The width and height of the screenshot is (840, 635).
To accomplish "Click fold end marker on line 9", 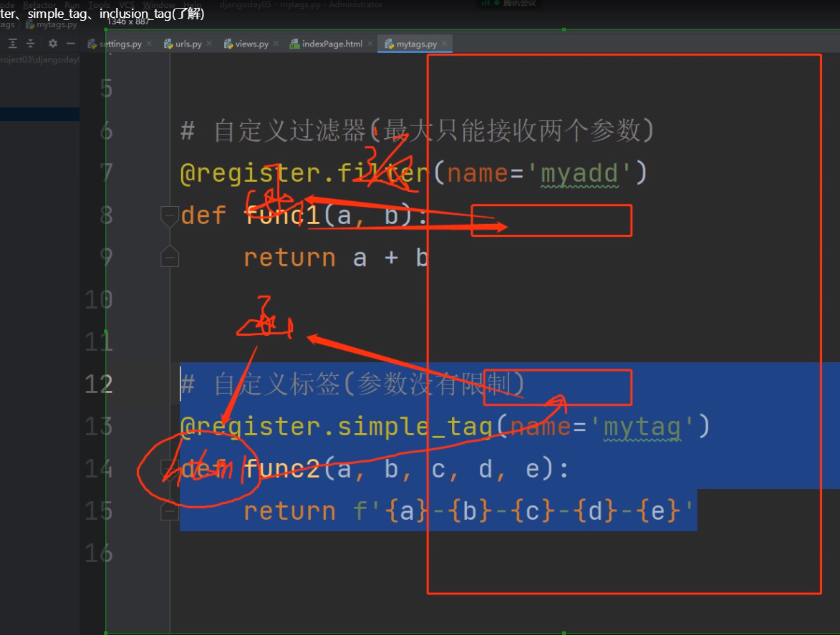I will (169, 256).
